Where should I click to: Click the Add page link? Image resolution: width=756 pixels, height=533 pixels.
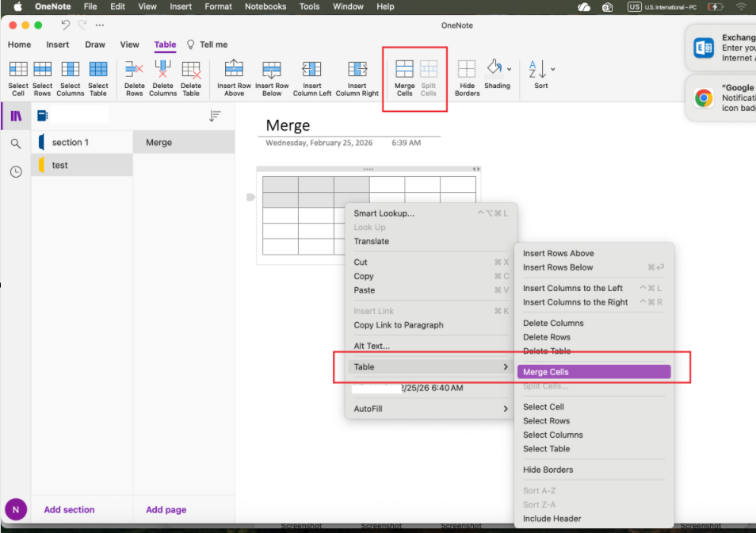[x=166, y=510]
